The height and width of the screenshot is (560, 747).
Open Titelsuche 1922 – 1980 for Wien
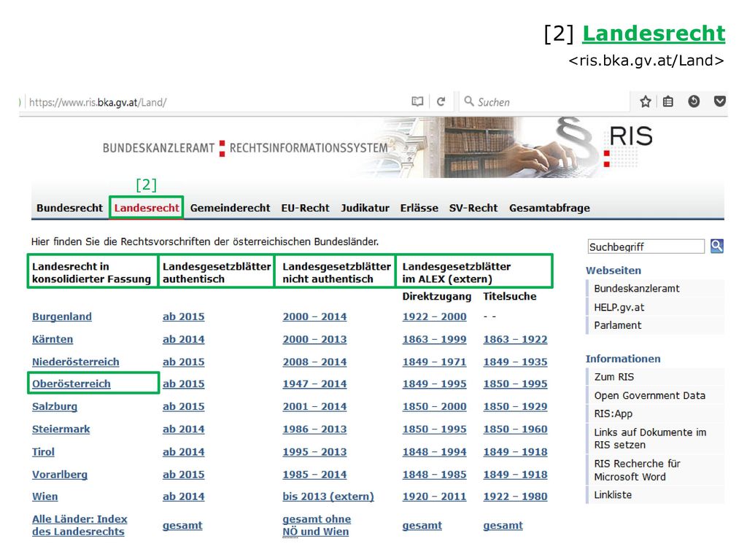click(516, 497)
